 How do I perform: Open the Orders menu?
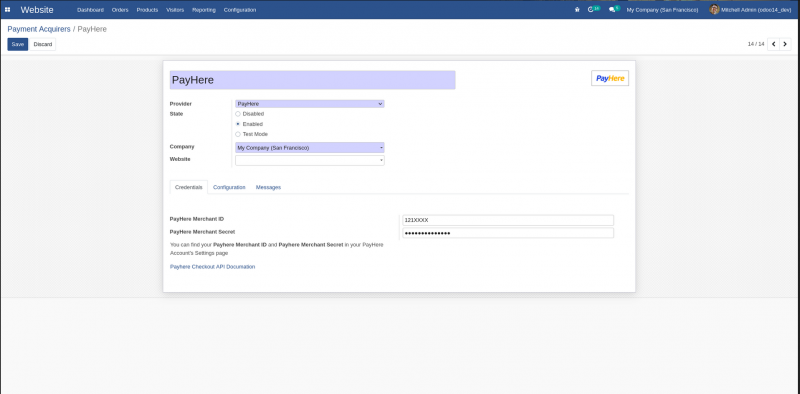pyautogui.click(x=120, y=10)
